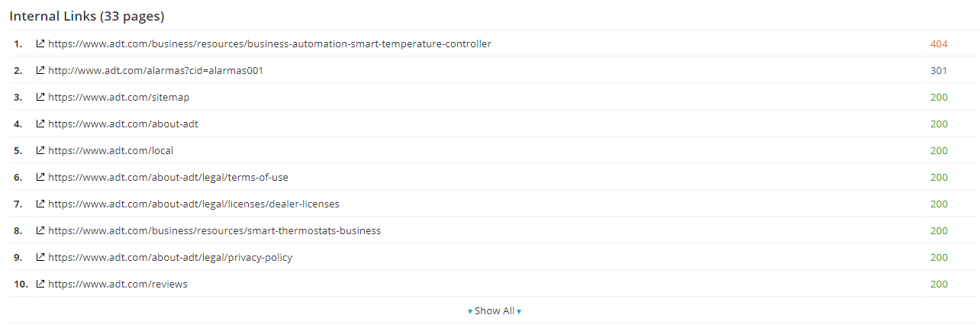This screenshot has height=331, width=980.
Task: Visit the adt.com/sitemap link
Action: pos(118,98)
